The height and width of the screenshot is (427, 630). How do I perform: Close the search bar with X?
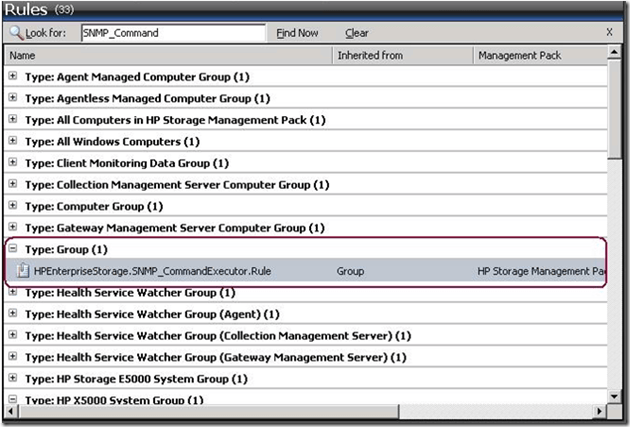point(609,33)
